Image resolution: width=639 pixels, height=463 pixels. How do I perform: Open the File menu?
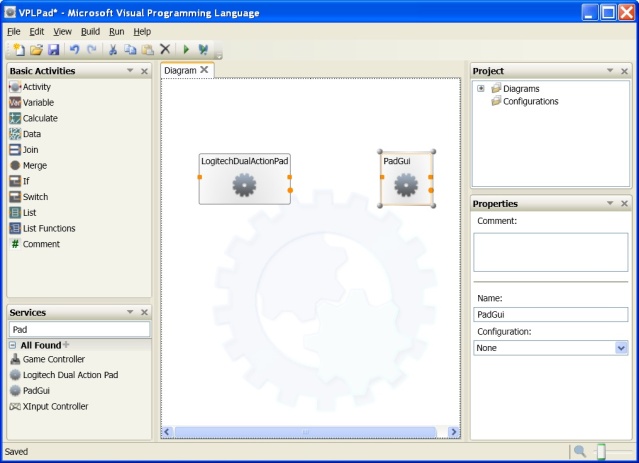click(13, 31)
